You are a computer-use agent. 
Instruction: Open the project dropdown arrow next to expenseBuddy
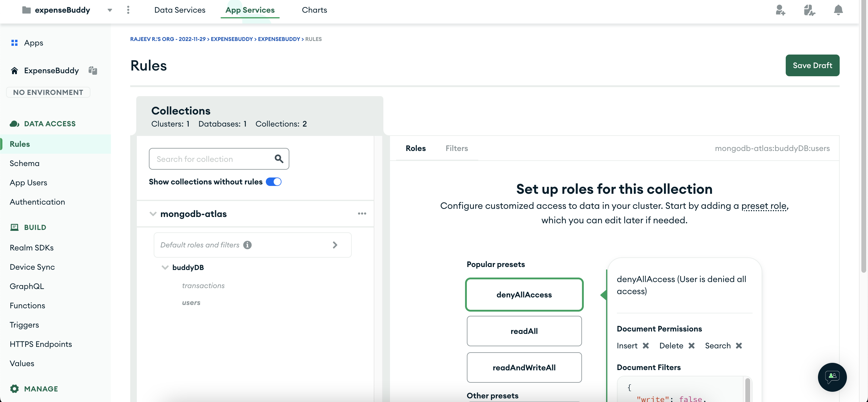pos(109,10)
